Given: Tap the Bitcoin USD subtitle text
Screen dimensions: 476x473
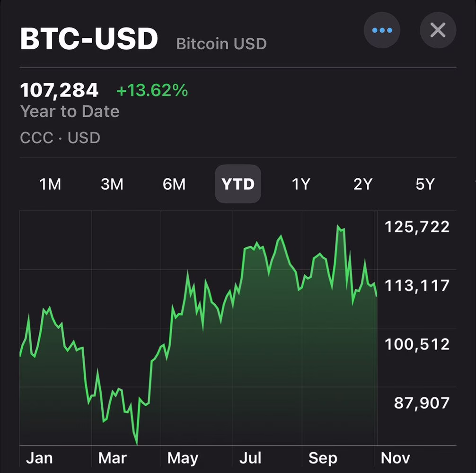Looking at the screenshot, I should point(221,44).
